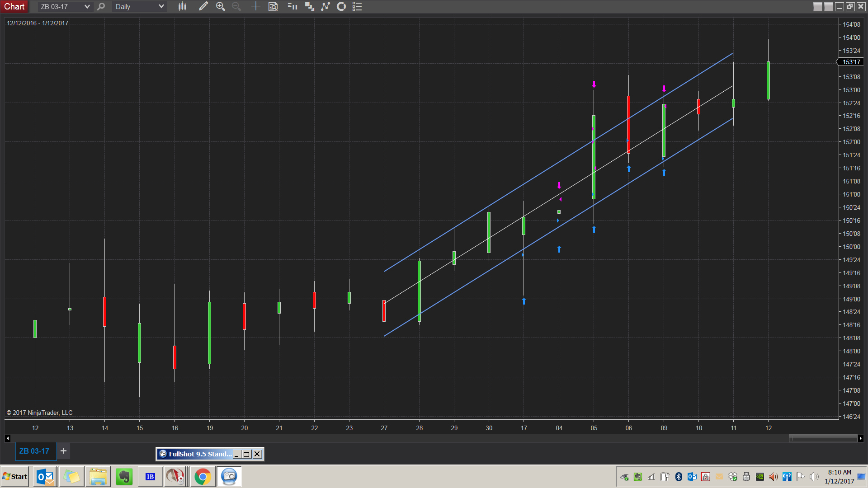The height and width of the screenshot is (488, 868).
Task: Click the reload chart refresh icon
Action: click(x=341, y=6)
